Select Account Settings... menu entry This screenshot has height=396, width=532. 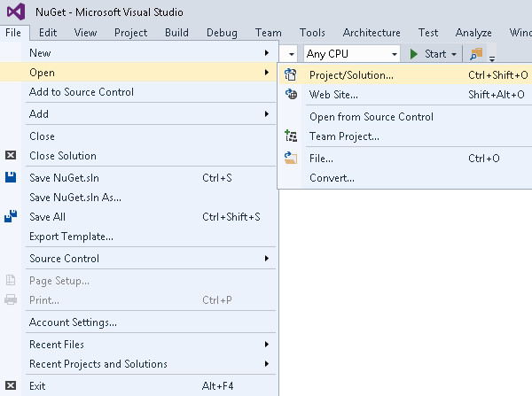coord(73,322)
